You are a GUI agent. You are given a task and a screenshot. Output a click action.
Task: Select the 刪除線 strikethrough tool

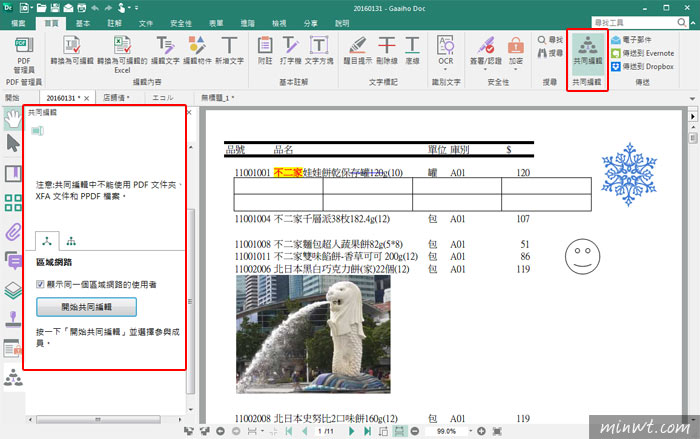(387, 50)
